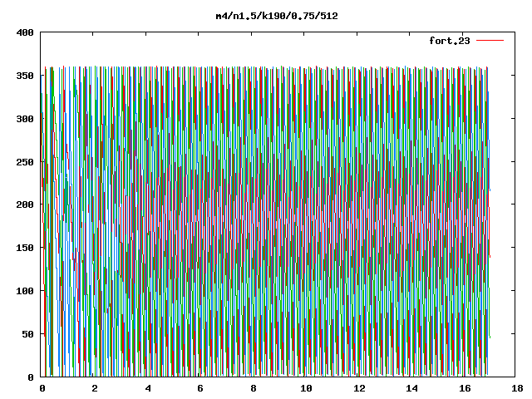Click x-axis label 18

(x=517, y=388)
